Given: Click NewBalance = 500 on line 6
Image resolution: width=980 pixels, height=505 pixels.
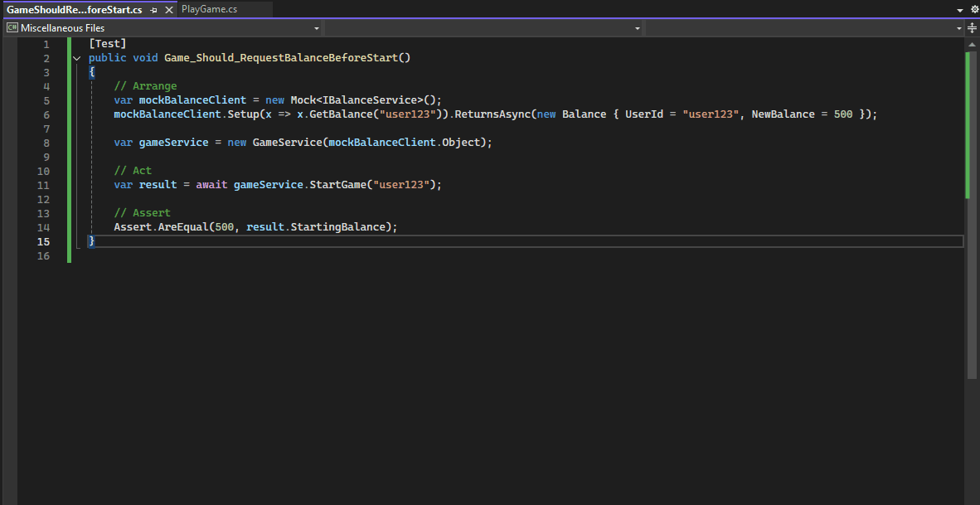Looking at the screenshot, I should click(x=801, y=114).
